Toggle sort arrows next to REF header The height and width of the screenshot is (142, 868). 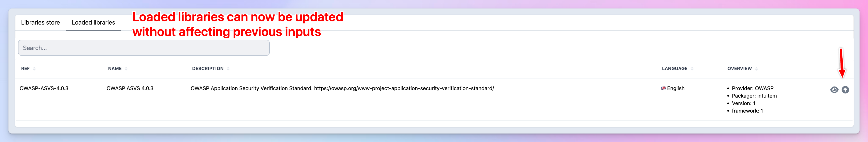click(34, 68)
